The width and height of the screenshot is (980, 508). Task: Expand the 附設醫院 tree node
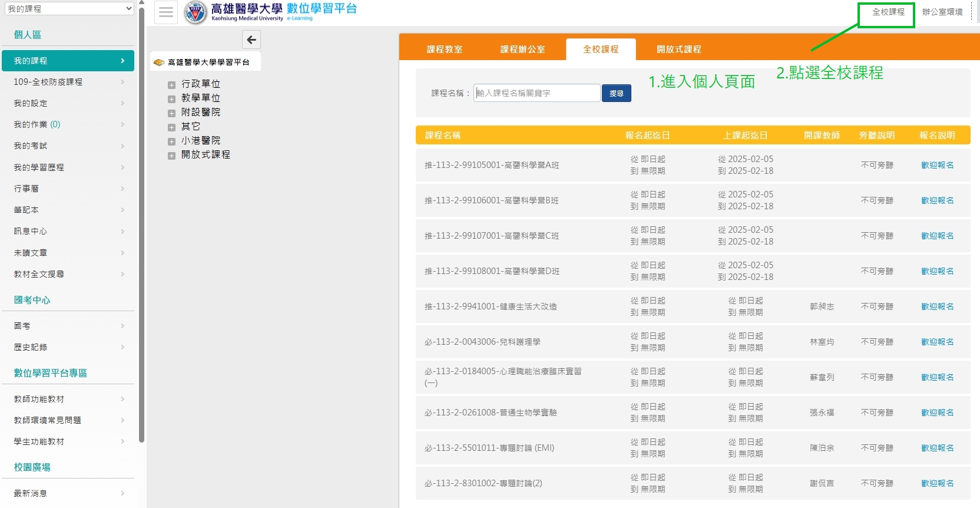[171, 113]
